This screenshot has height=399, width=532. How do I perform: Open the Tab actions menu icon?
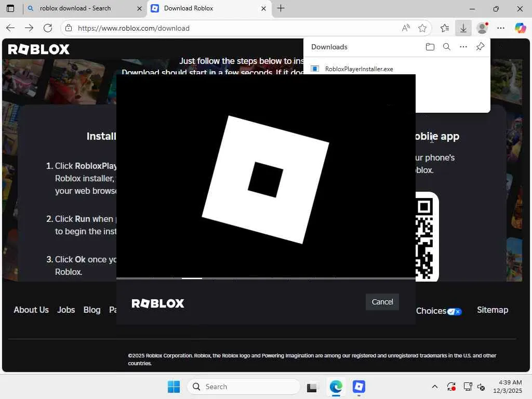pyautogui.click(x=10, y=8)
